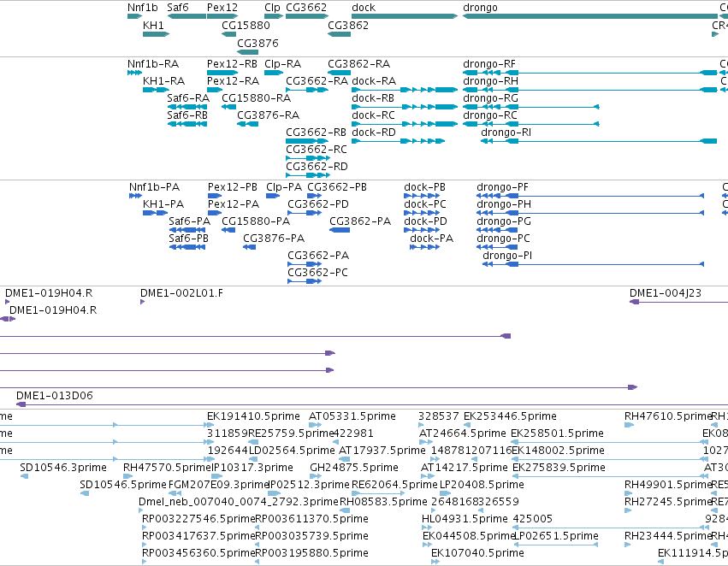Select the Pex12-RB transcript label
This screenshot has width=728, height=566.
(232, 63)
